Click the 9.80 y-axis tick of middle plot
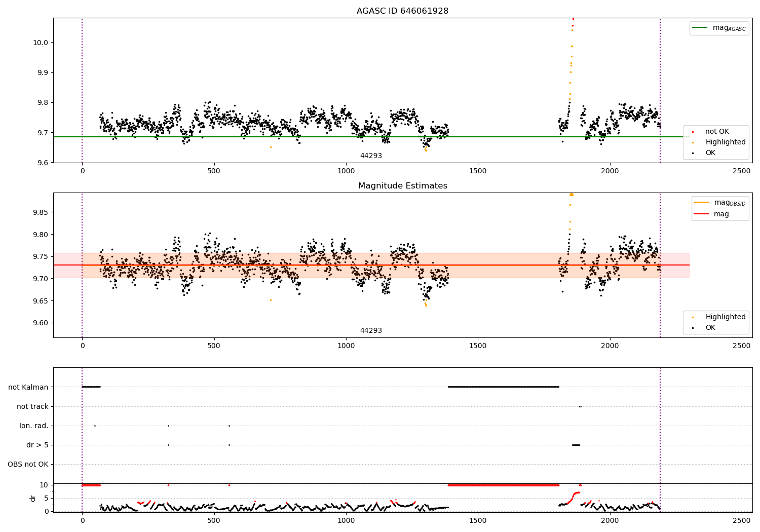 click(41, 235)
